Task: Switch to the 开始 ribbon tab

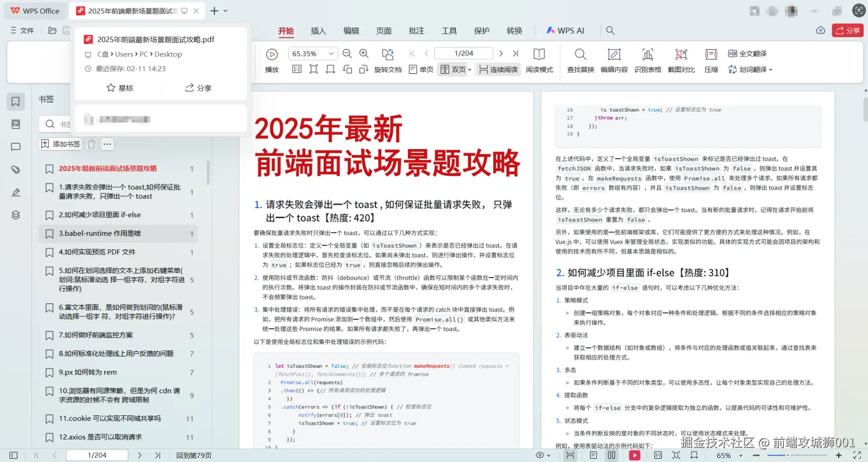Action: pos(286,31)
